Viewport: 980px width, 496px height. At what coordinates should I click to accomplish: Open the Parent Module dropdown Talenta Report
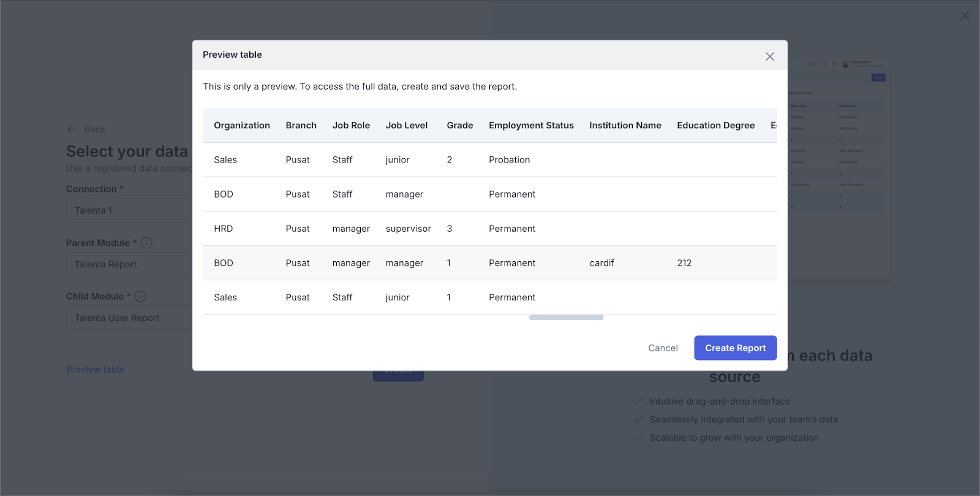tap(130, 264)
